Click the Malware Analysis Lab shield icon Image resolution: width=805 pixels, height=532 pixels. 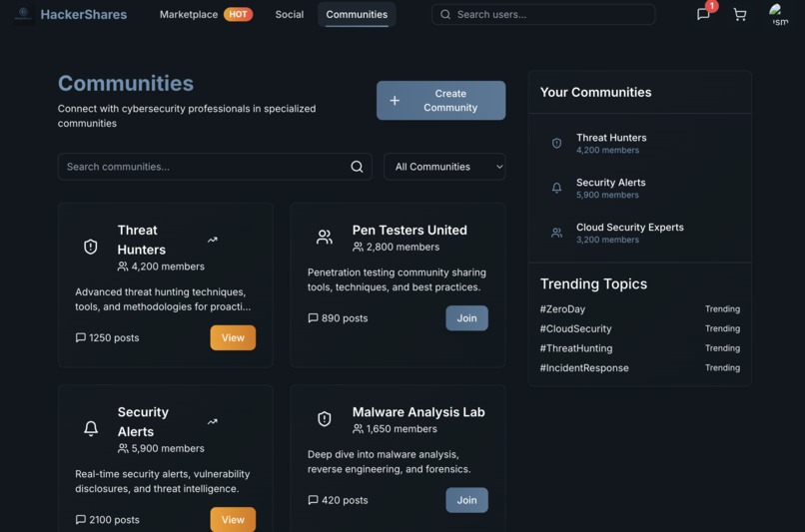(x=324, y=418)
